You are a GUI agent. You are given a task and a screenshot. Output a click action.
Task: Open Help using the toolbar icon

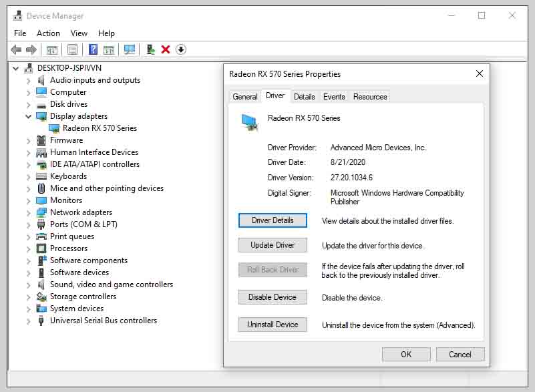[x=93, y=49]
